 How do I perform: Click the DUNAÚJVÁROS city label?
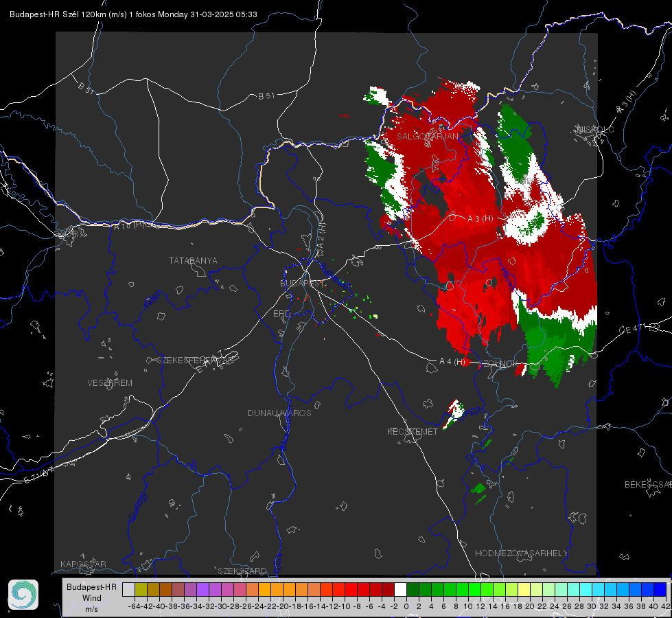tap(279, 413)
